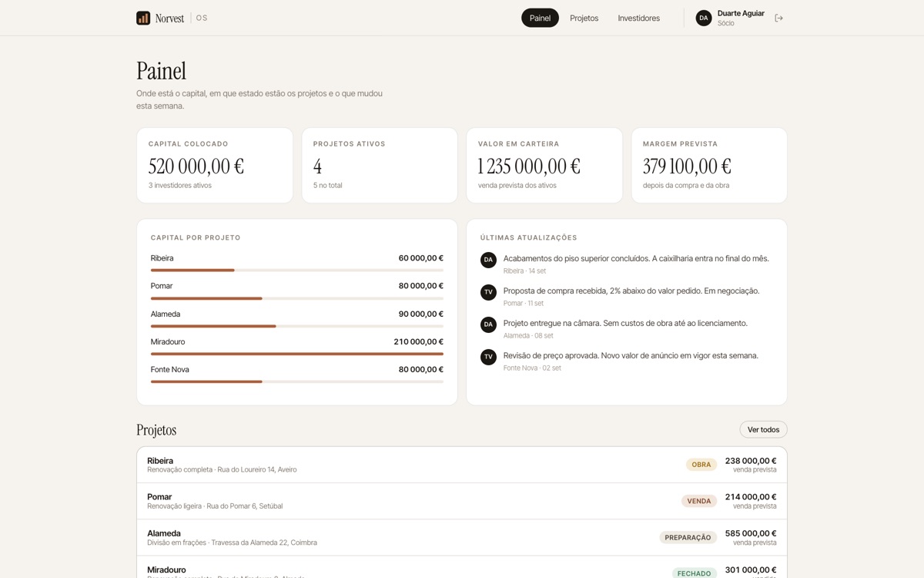Click the Pomar capital progress bar

tap(297, 298)
